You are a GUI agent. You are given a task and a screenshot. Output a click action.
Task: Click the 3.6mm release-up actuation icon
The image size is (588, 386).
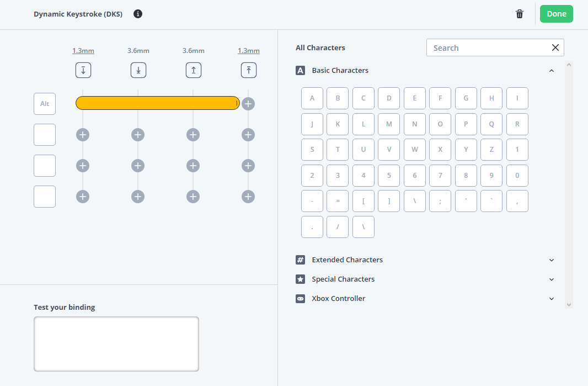point(193,70)
